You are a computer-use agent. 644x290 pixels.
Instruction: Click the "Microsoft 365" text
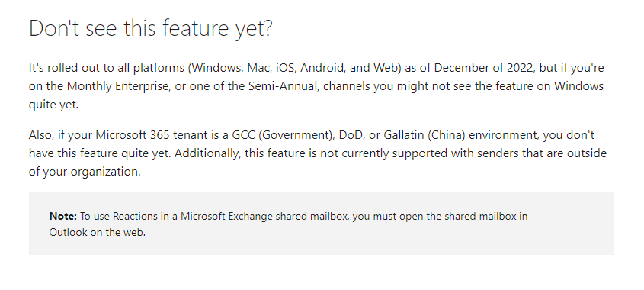tap(133, 135)
